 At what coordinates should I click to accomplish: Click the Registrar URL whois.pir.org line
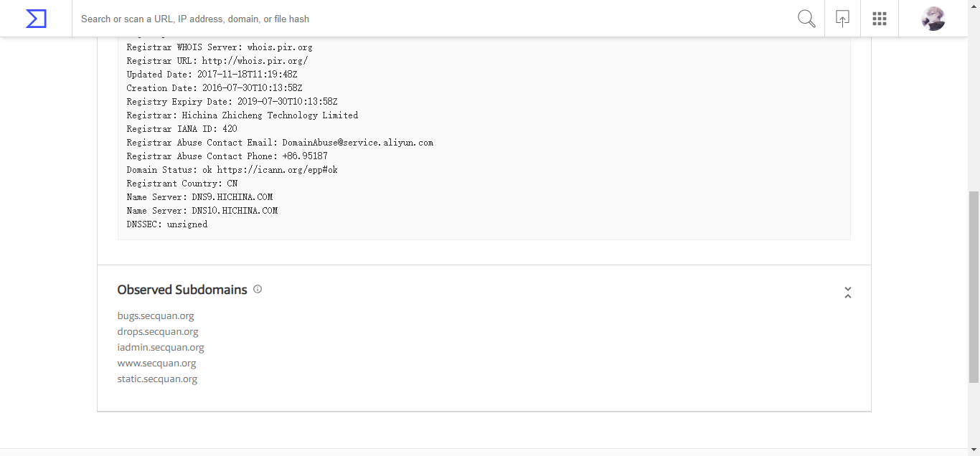point(217,61)
